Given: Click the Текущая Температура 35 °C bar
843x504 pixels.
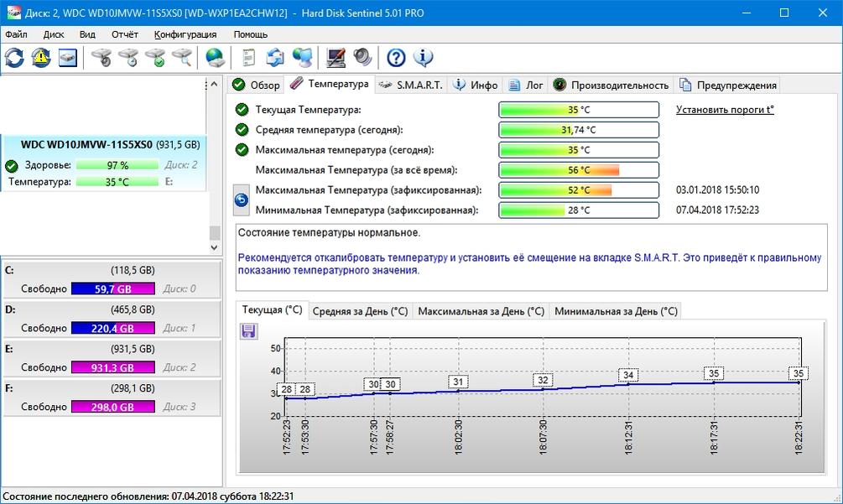Looking at the screenshot, I should point(579,110).
